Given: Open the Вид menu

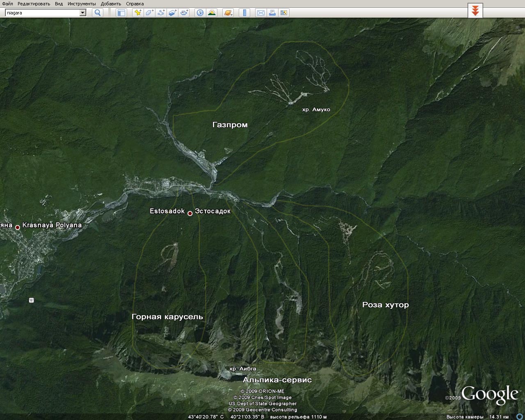Looking at the screenshot, I should coord(59,4).
